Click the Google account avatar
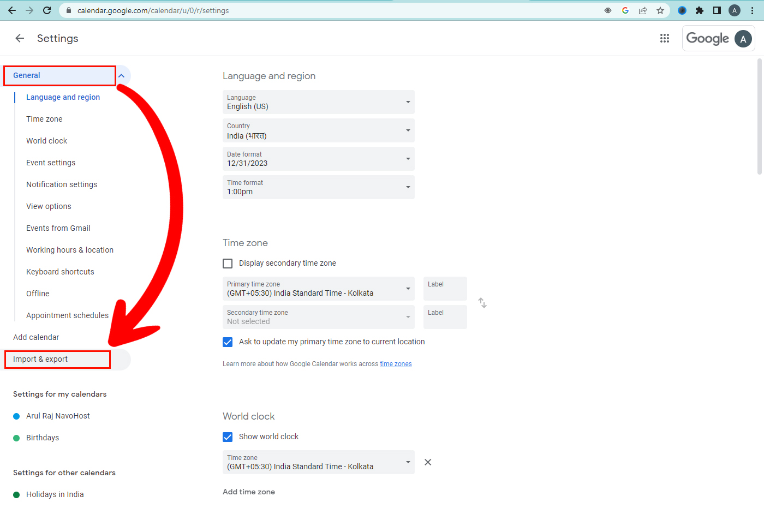Viewport: 764px width, 532px height. [x=743, y=39]
